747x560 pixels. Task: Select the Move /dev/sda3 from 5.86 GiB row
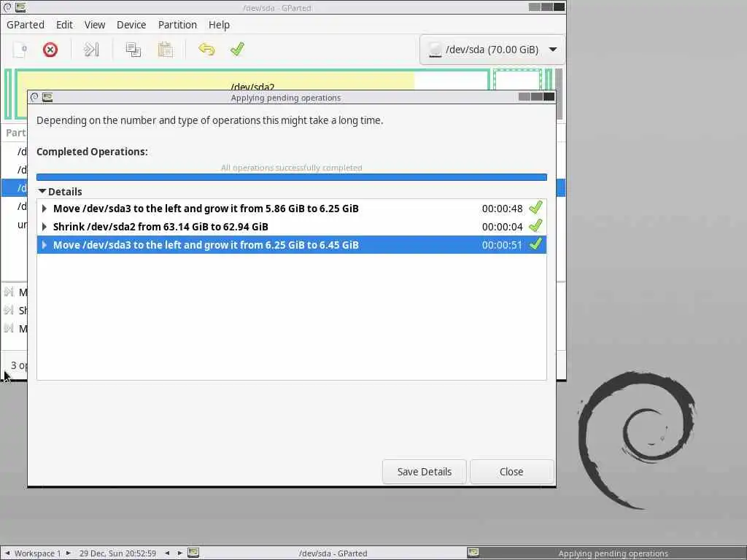coord(292,209)
